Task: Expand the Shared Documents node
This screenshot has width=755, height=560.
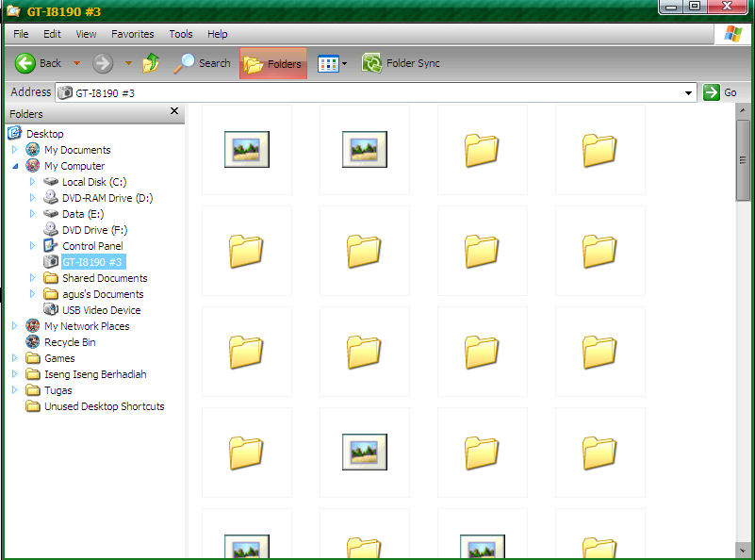Action: pyautogui.click(x=32, y=278)
